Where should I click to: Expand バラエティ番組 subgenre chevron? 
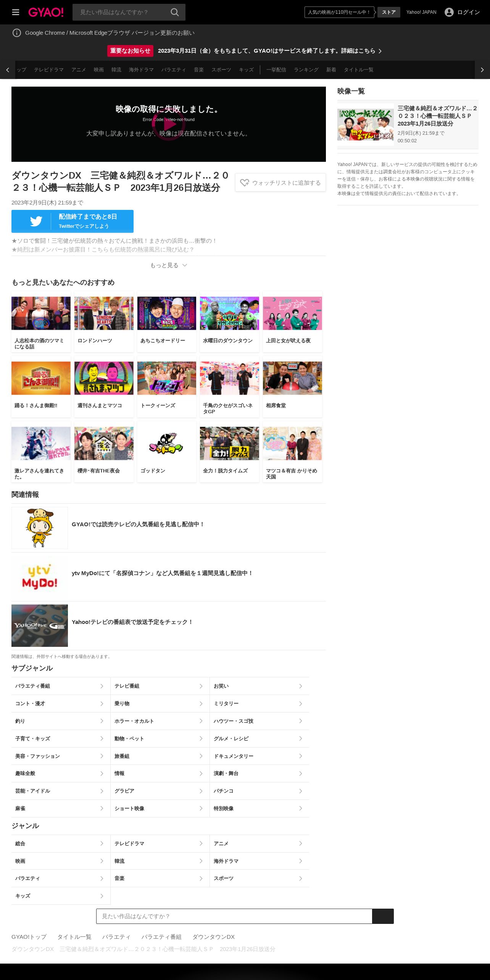[102, 686]
